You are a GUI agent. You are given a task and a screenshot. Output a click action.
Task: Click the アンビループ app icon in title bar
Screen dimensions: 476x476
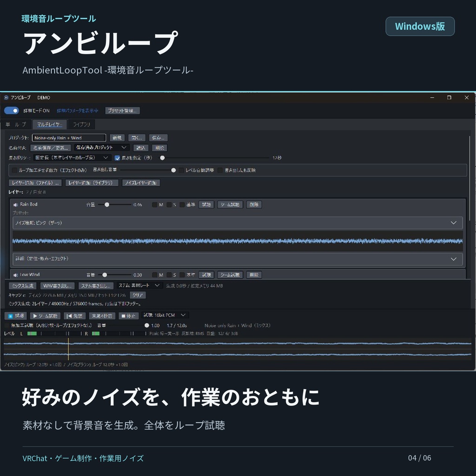(6, 98)
